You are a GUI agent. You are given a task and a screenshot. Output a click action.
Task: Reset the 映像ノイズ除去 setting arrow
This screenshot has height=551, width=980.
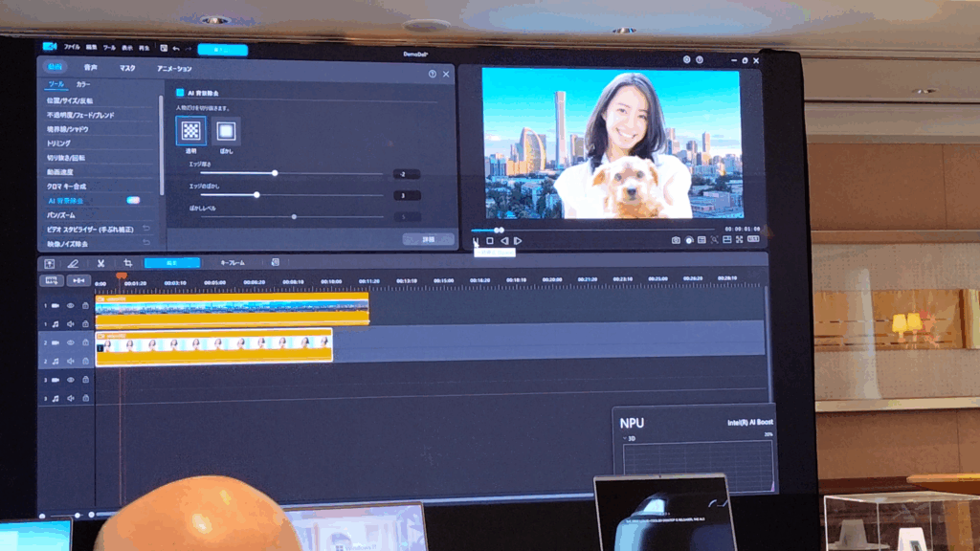145,242
